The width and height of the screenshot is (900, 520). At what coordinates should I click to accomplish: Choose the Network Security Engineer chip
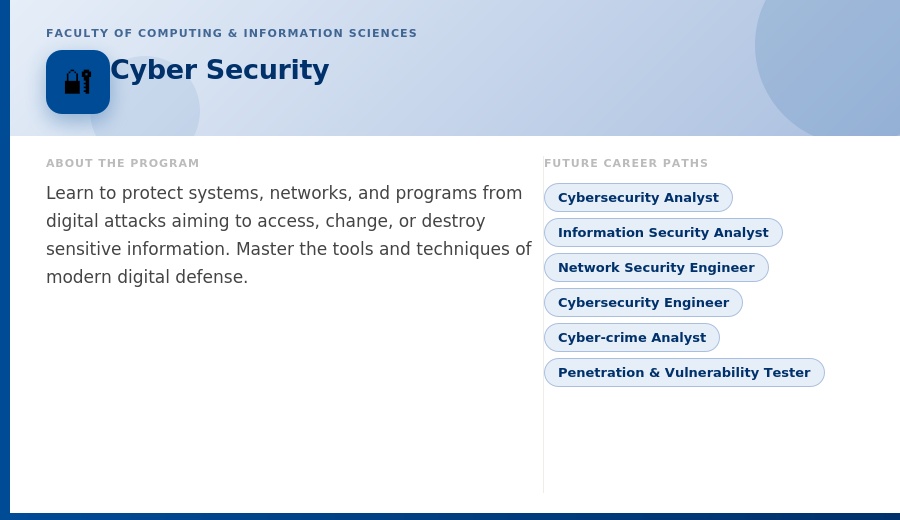point(656,267)
